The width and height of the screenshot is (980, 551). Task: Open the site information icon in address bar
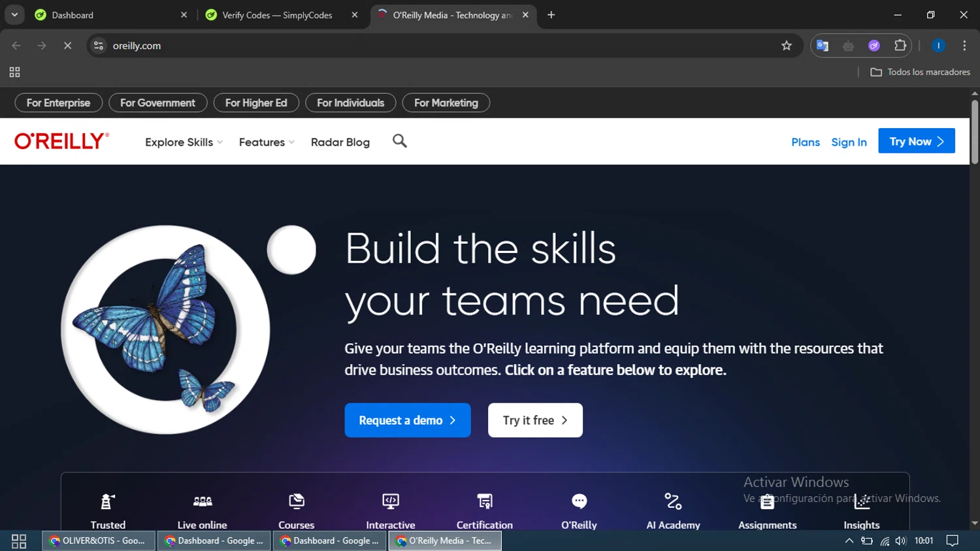click(x=99, y=46)
